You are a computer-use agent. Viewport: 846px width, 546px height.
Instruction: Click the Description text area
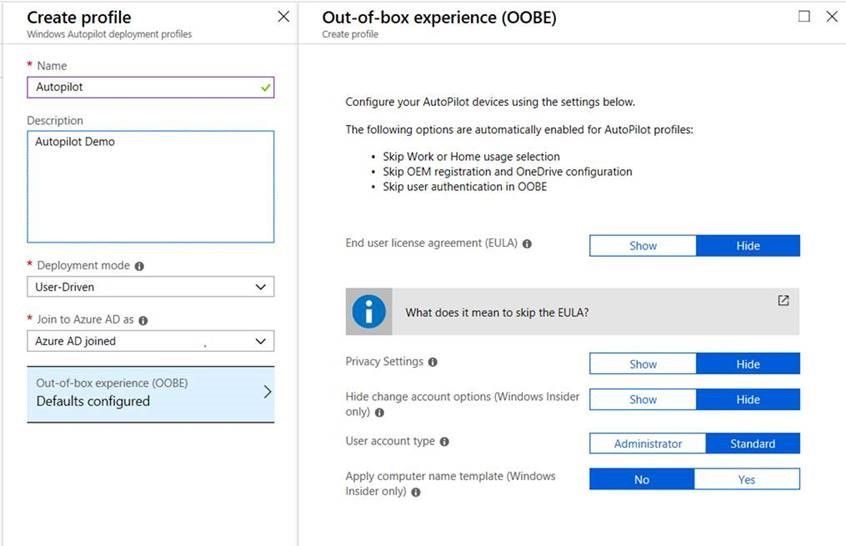(x=151, y=186)
